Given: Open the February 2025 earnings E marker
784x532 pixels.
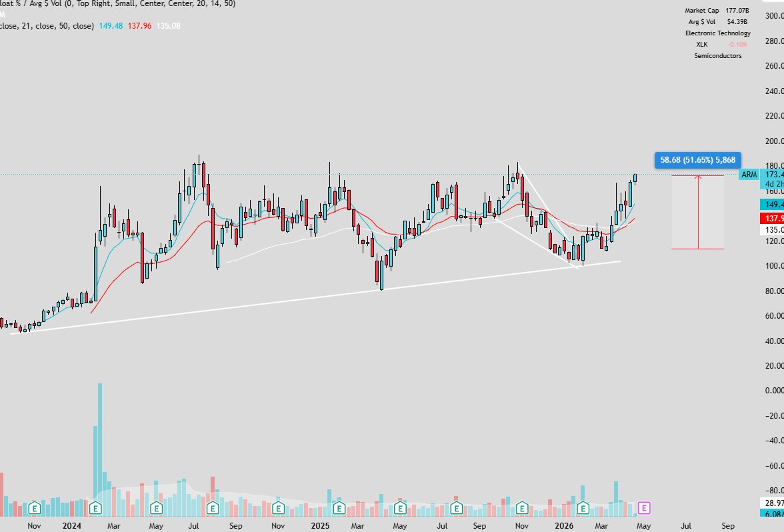Looking at the screenshot, I should (x=339, y=509).
